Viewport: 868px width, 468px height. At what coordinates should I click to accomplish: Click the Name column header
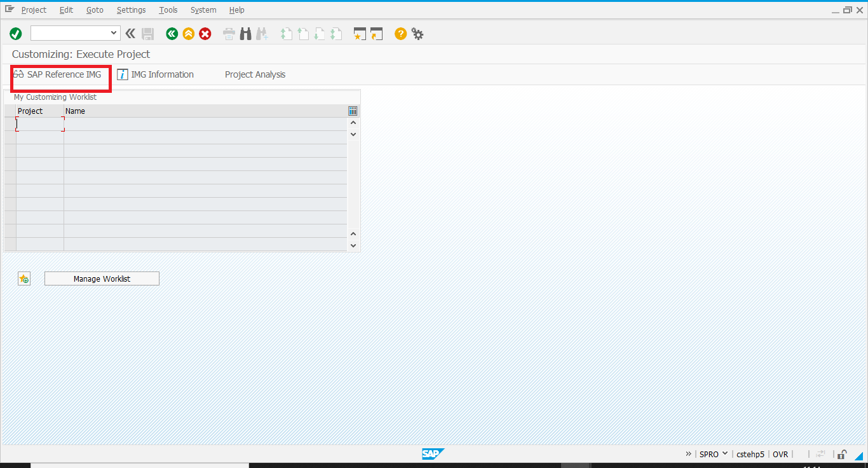click(205, 111)
